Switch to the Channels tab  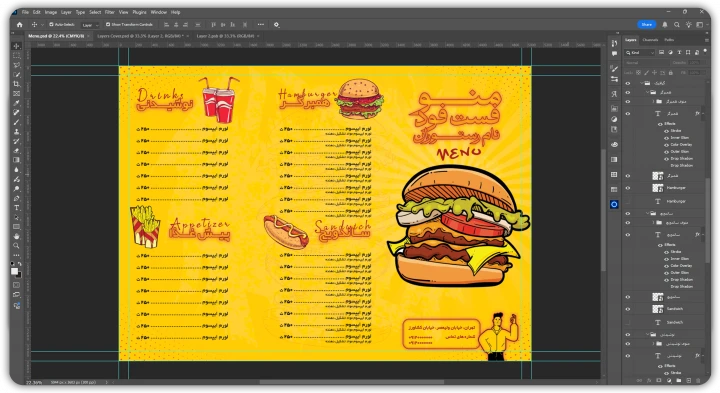(x=650, y=40)
